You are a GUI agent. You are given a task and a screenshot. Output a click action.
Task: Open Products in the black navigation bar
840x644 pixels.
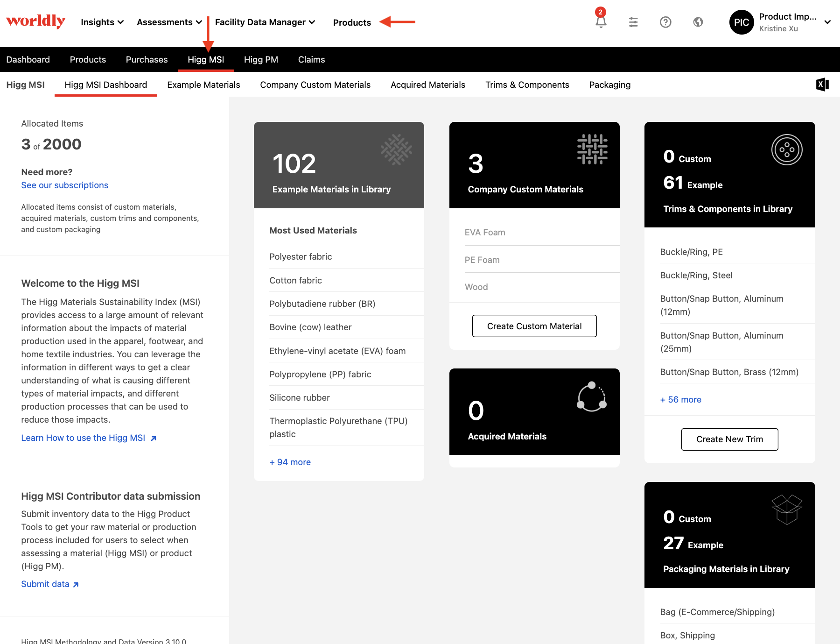point(88,59)
